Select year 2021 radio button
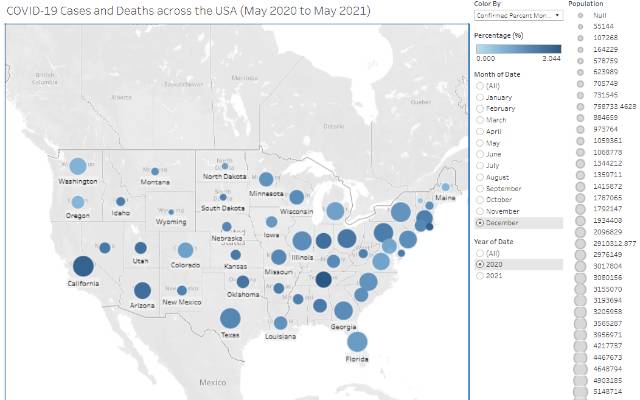 click(x=479, y=275)
